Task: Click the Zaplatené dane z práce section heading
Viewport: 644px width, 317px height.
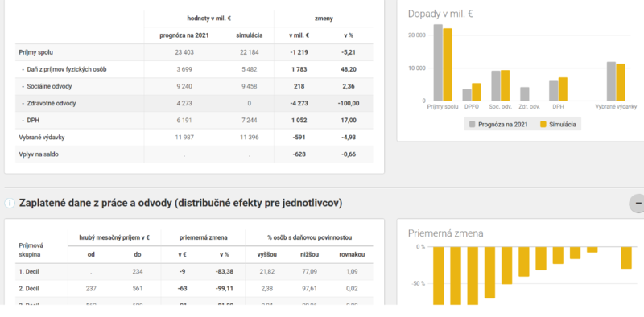Action: point(180,203)
